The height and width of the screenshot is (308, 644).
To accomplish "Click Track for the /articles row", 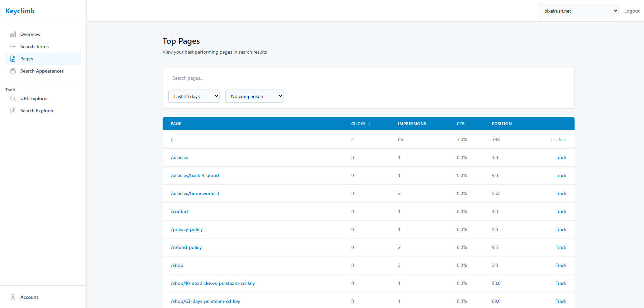I will coord(561,157).
